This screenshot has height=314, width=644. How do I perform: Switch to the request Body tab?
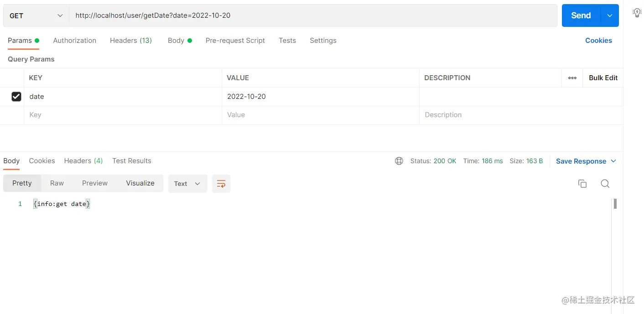(180, 41)
